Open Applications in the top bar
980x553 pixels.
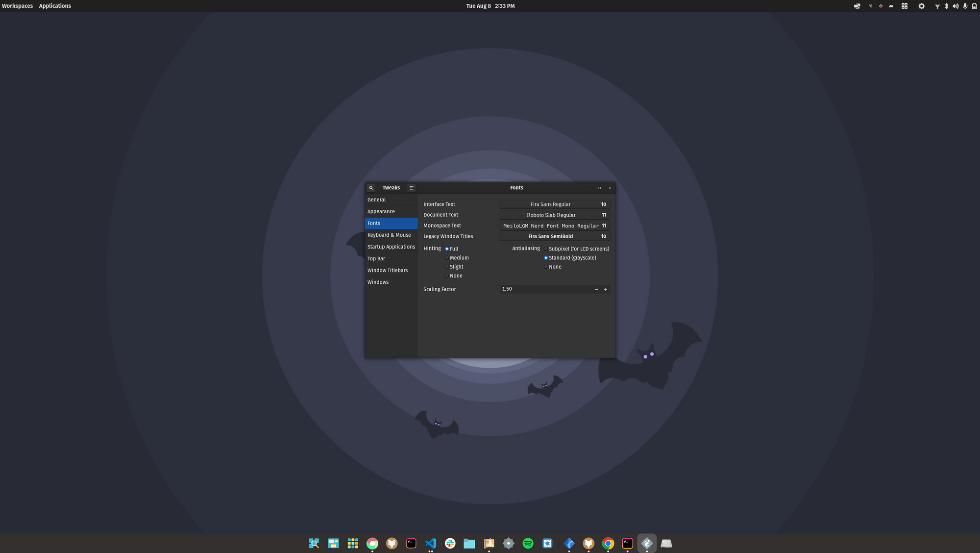click(55, 6)
